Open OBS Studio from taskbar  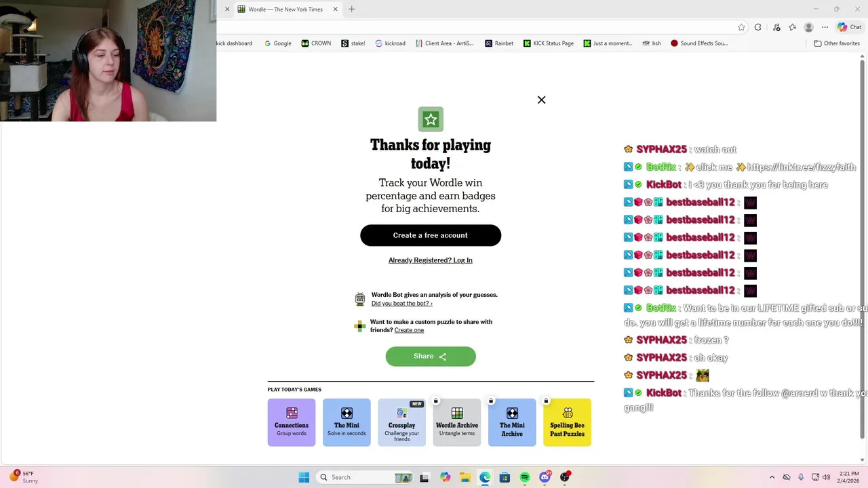pyautogui.click(x=565, y=477)
